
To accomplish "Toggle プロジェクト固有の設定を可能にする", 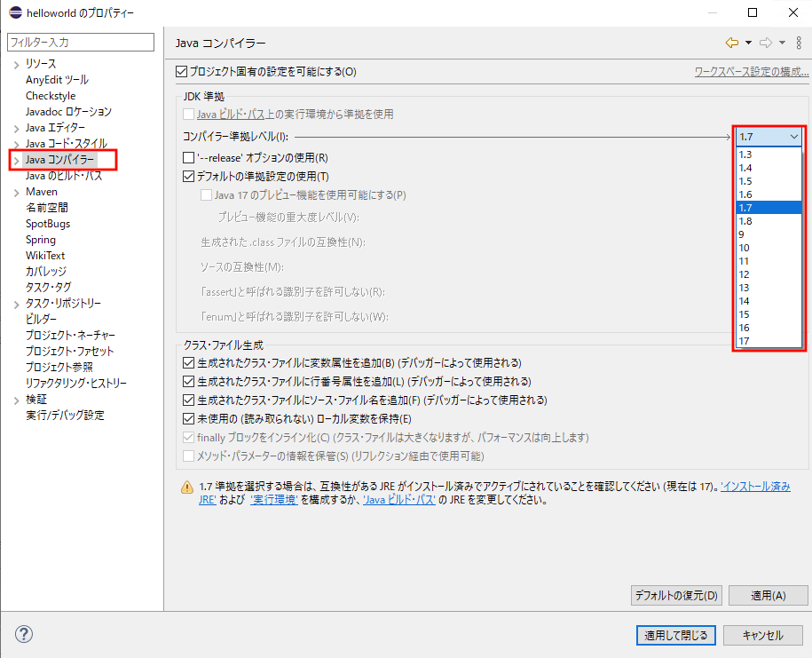I will pos(180,72).
